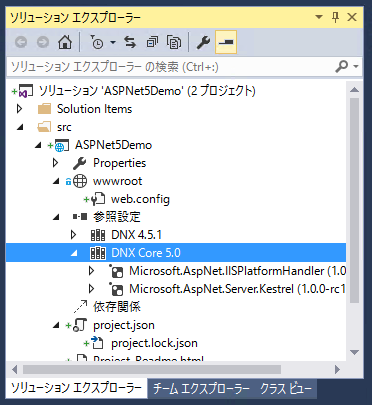Click the IISPlatformHandler package icon
372x405 pixels.
coord(116,271)
